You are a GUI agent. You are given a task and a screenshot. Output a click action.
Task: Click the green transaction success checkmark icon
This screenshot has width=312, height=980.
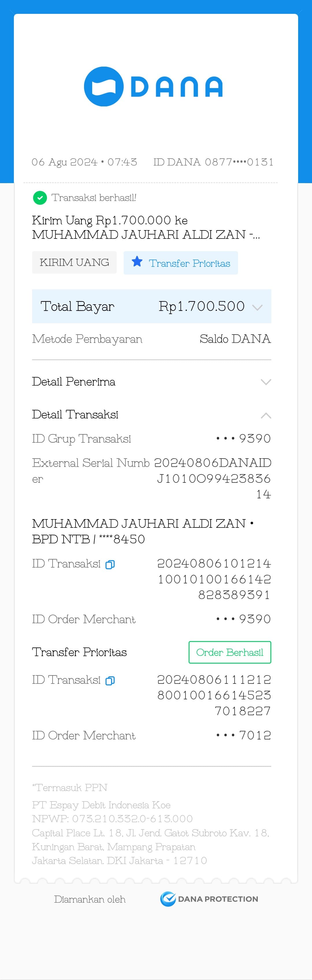[40, 198]
